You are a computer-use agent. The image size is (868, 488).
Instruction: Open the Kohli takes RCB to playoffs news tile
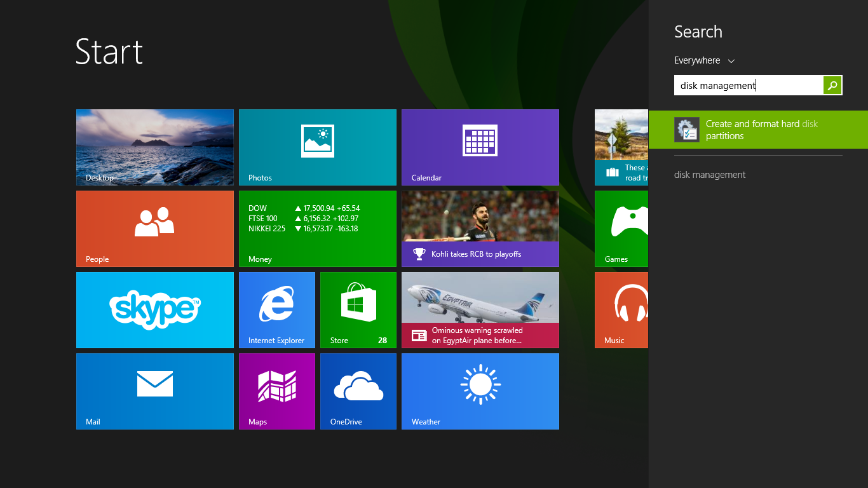click(480, 229)
